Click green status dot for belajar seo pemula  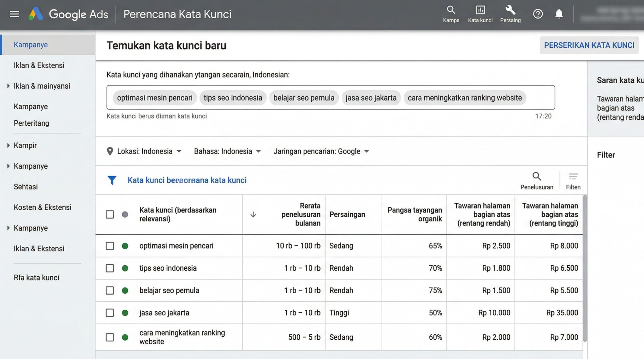point(125,291)
